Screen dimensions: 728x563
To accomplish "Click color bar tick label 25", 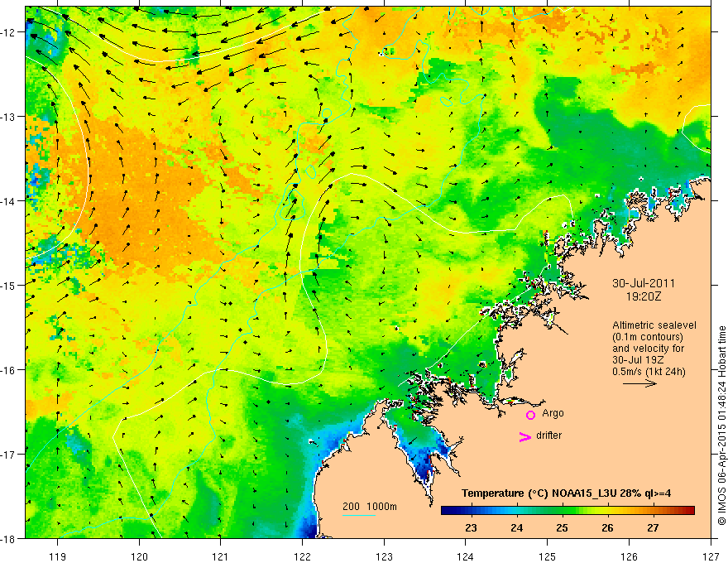I will tap(562, 528).
